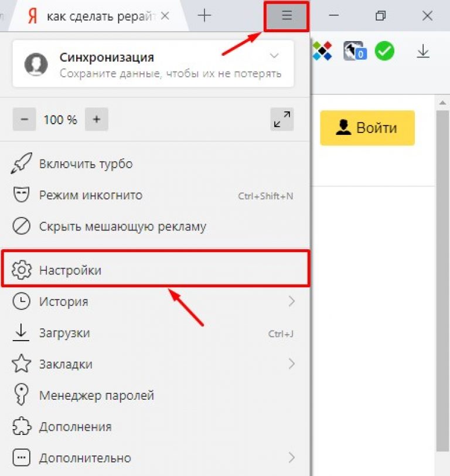Click the fullscreen expand arrows icon
This screenshot has width=450, height=476.
coord(282,120)
